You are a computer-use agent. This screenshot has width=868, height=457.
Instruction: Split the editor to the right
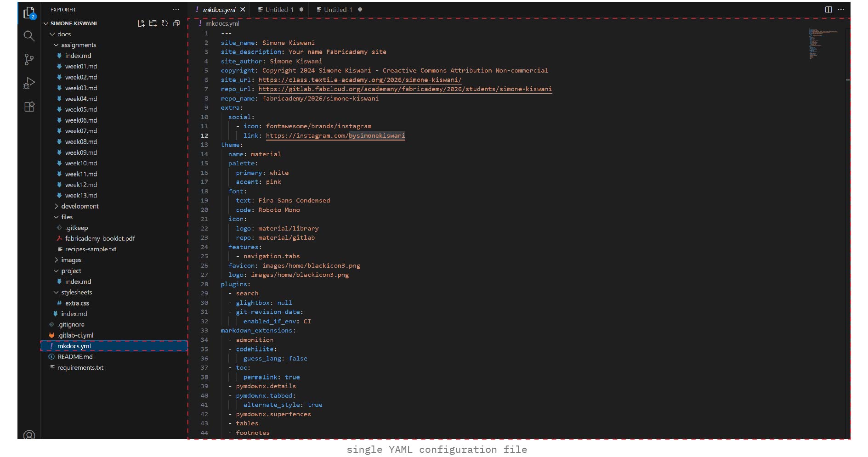pos(828,10)
